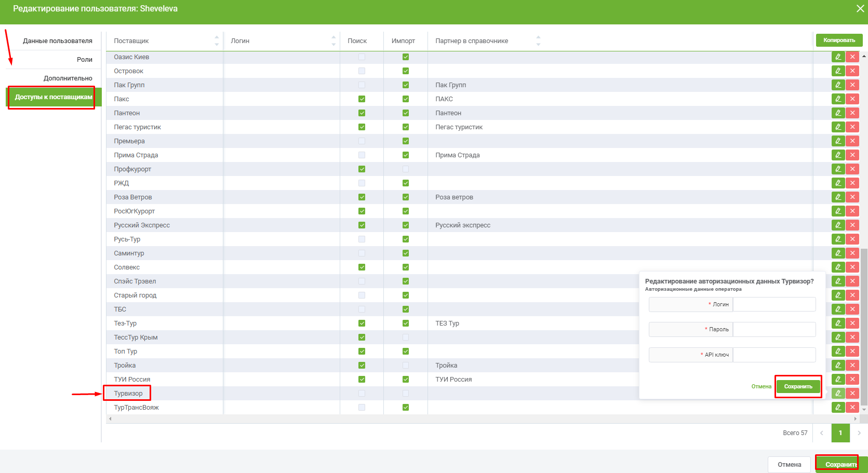Image resolution: width=868 pixels, height=473 pixels.
Task: Click the vertical table scrollbar
Action: point(864,326)
